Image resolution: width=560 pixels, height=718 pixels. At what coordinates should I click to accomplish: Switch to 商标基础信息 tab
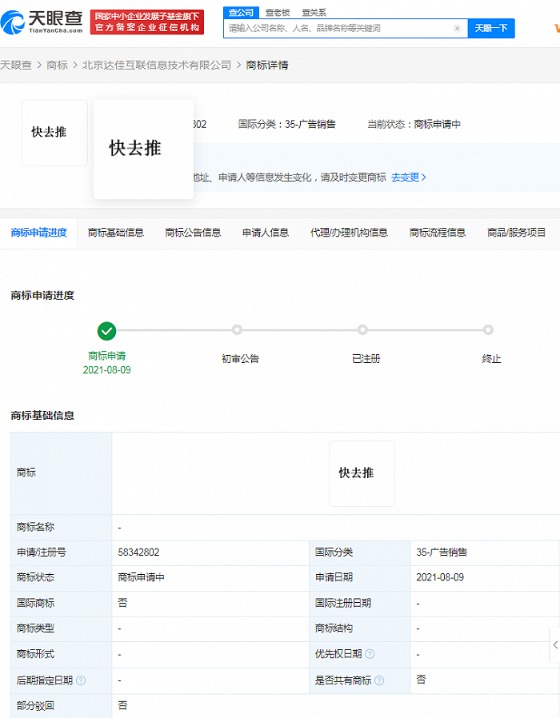click(116, 233)
